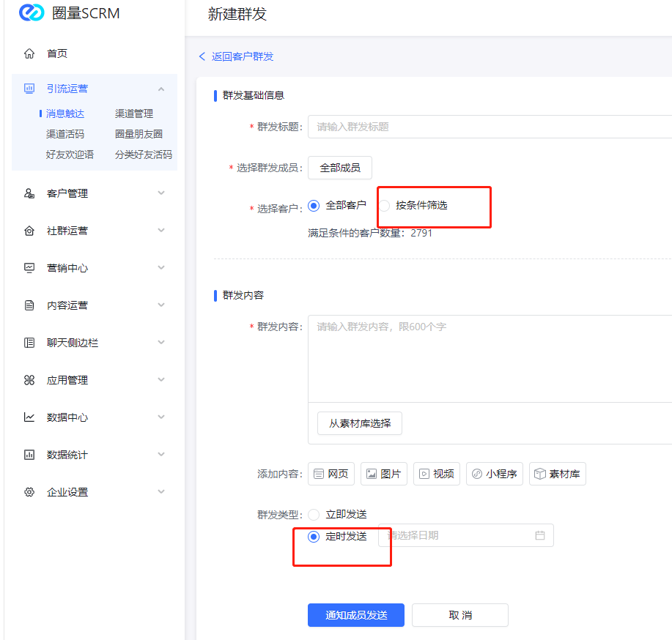Expand the 内容运营 menu chevron
The width and height of the screenshot is (672, 640).
(161, 305)
